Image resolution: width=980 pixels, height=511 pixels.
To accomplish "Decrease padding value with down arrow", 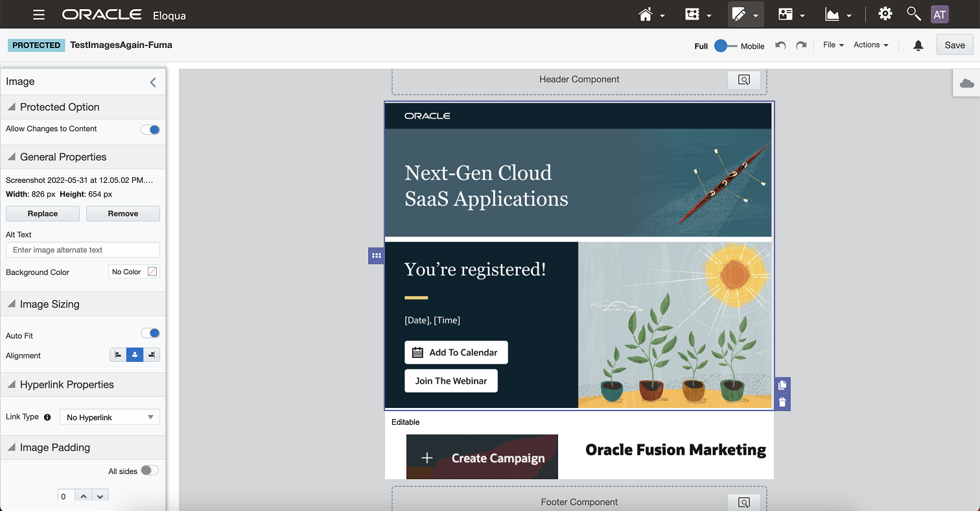I will pyautogui.click(x=100, y=496).
